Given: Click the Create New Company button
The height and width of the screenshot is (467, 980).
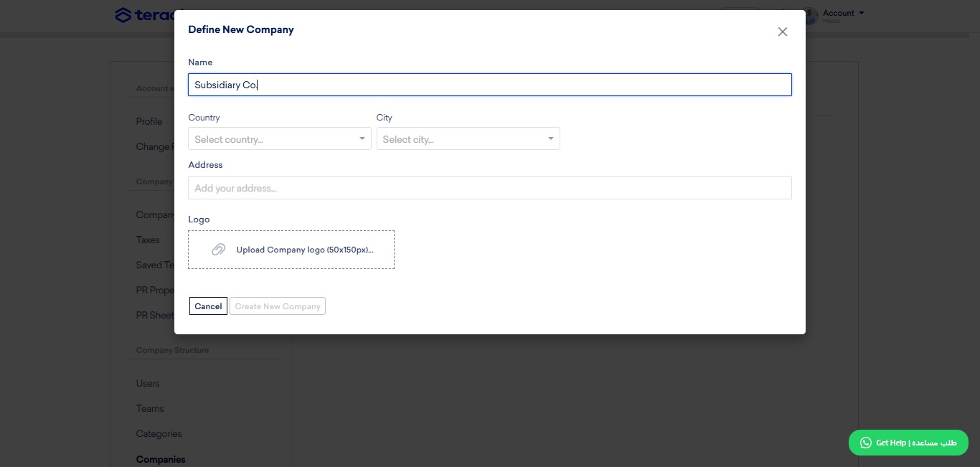Looking at the screenshot, I should (x=278, y=306).
